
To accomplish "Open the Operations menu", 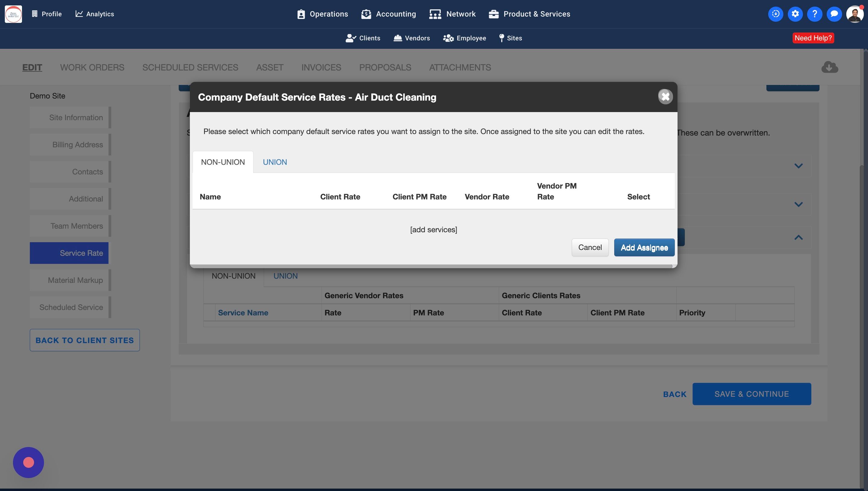I will click(322, 14).
